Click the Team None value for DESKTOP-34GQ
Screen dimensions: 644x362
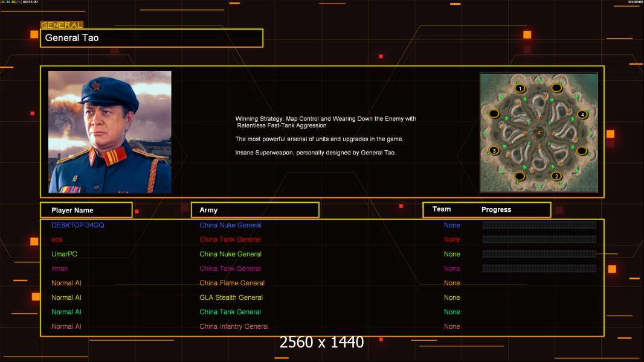tap(452, 225)
